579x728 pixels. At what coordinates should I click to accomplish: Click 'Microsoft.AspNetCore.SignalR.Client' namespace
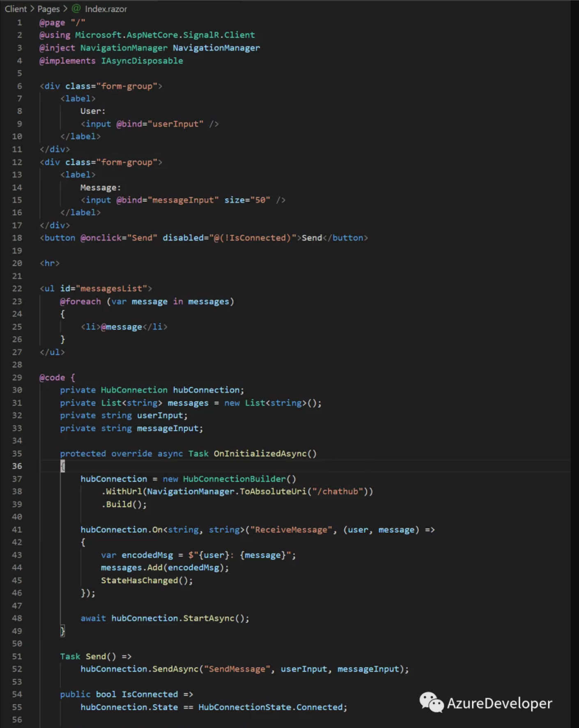(165, 35)
